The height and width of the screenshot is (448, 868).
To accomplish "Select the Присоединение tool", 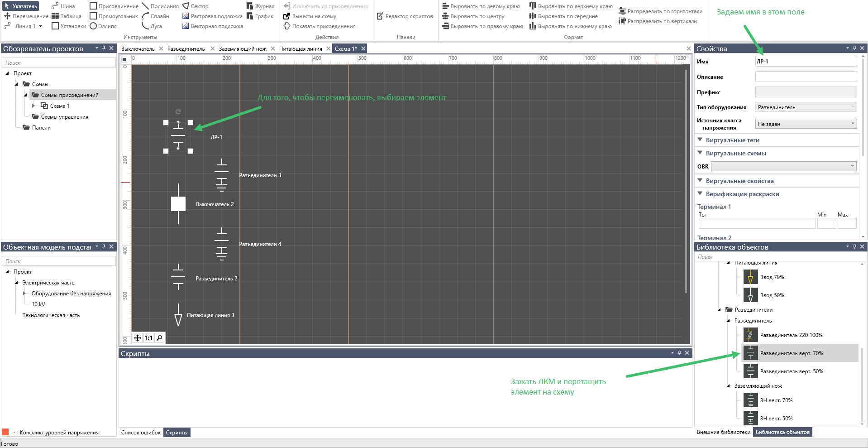I will coord(114,6).
